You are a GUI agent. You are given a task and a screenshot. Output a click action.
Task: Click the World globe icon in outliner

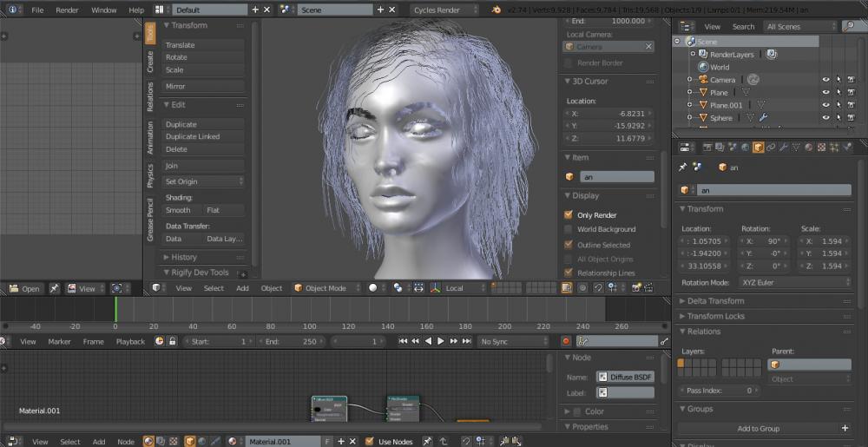point(702,67)
